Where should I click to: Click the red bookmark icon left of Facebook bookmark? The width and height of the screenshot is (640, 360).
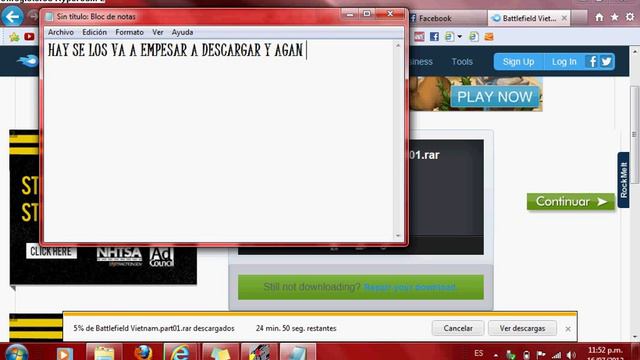click(x=419, y=37)
